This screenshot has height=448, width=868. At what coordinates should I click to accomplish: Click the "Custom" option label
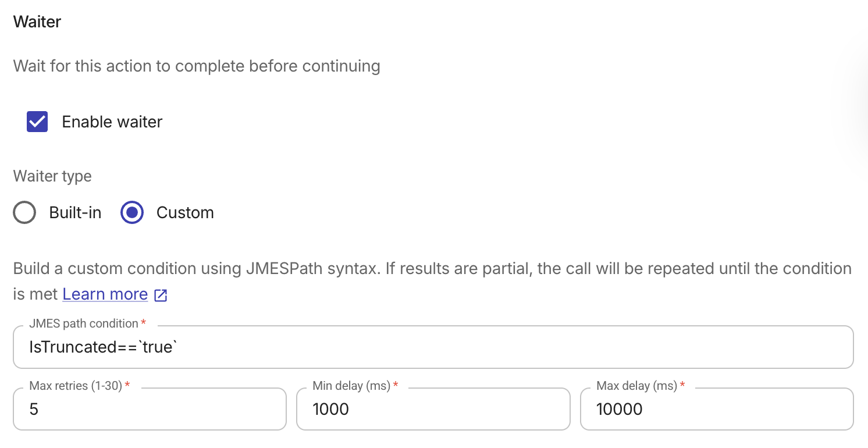click(185, 212)
